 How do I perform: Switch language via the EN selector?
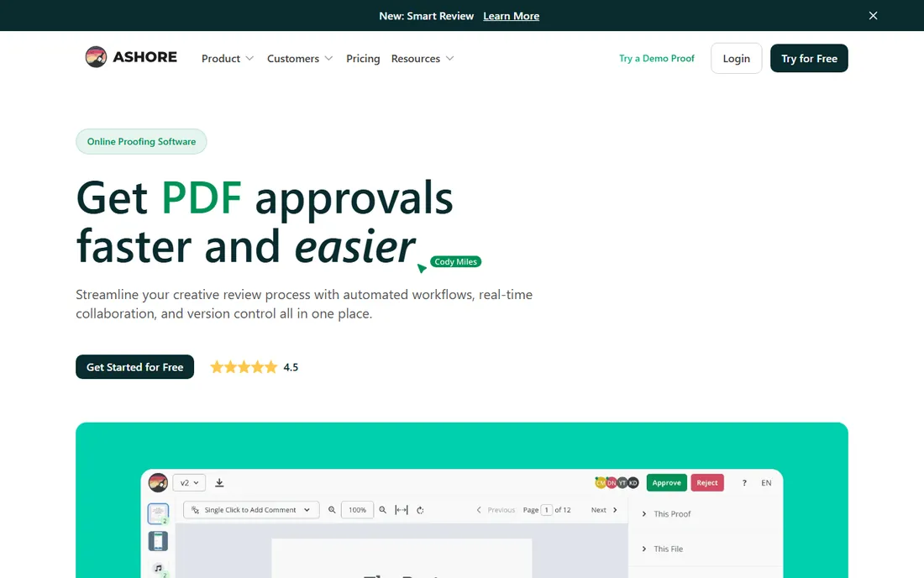point(766,483)
